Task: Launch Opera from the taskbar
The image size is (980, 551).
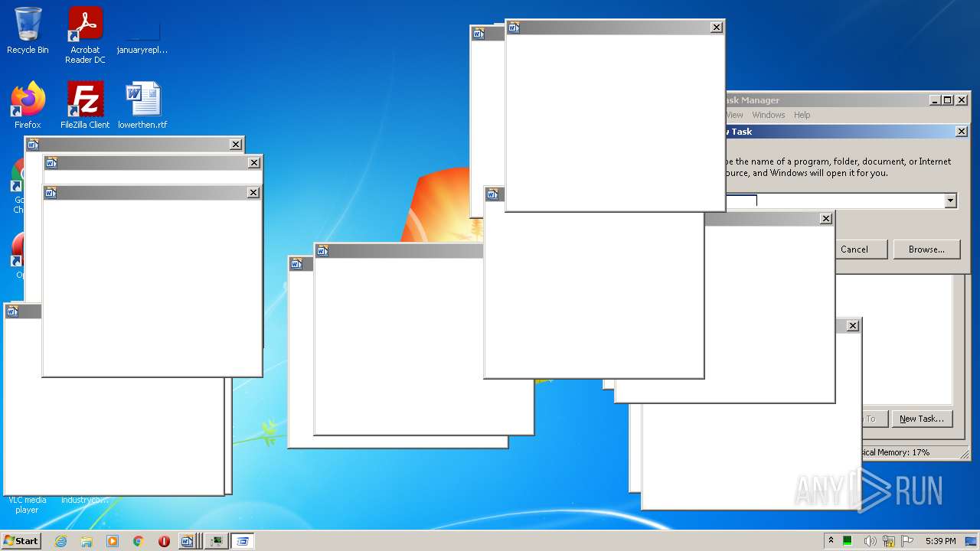Action: (164, 541)
